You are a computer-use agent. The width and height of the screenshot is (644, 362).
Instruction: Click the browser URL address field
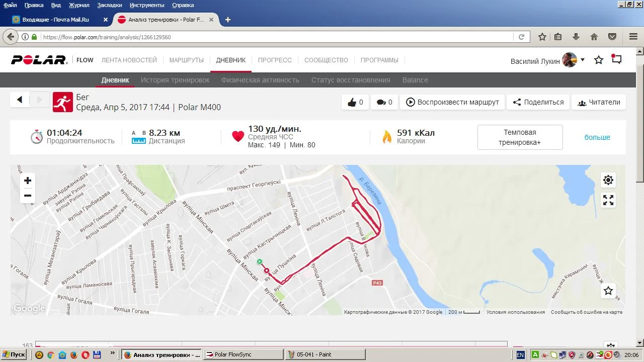point(277,37)
